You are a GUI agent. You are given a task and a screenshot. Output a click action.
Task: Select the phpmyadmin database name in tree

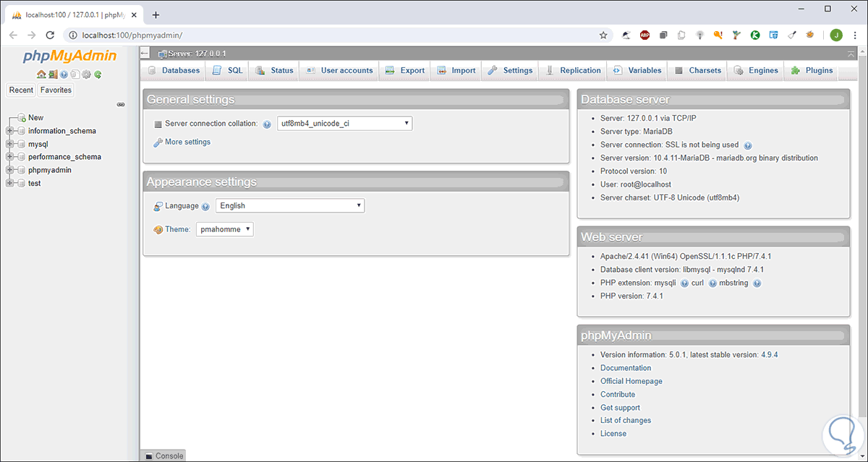click(50, 170)
